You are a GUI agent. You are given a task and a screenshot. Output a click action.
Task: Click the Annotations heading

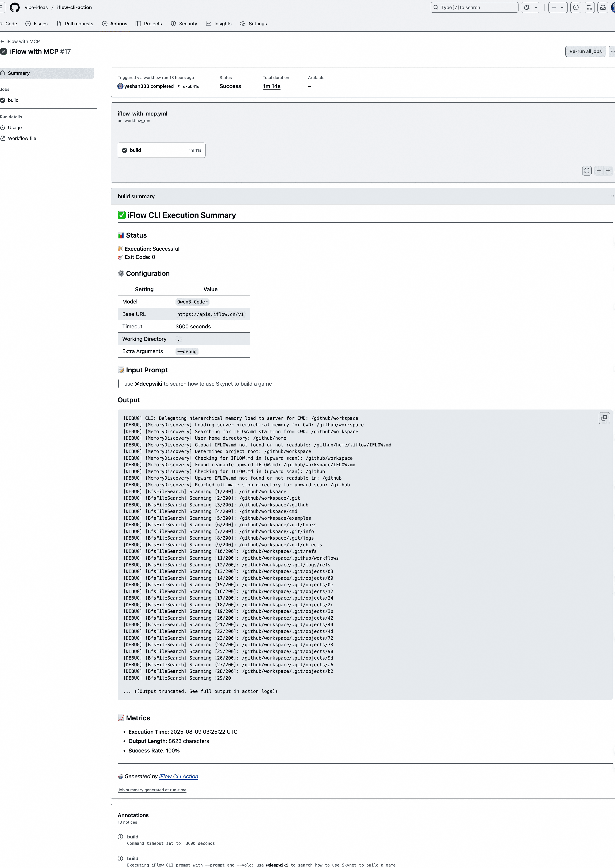[x=133, y=815]
